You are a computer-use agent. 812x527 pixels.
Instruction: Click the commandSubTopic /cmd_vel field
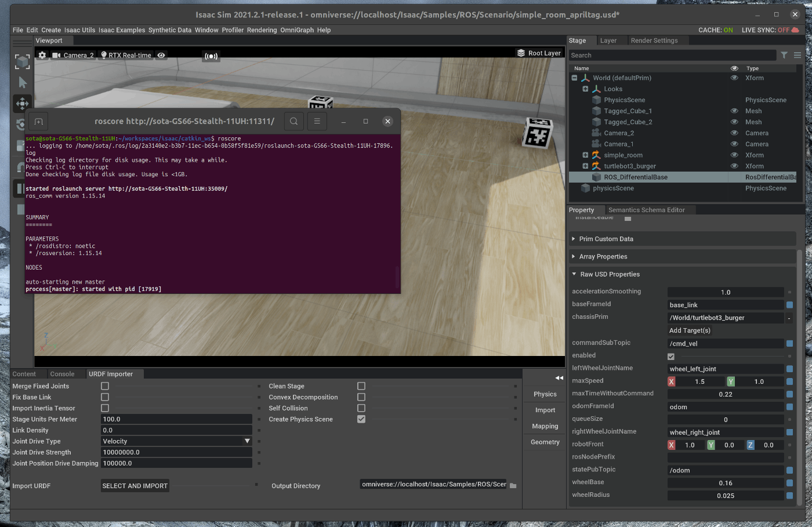click(x=726, y=343)
